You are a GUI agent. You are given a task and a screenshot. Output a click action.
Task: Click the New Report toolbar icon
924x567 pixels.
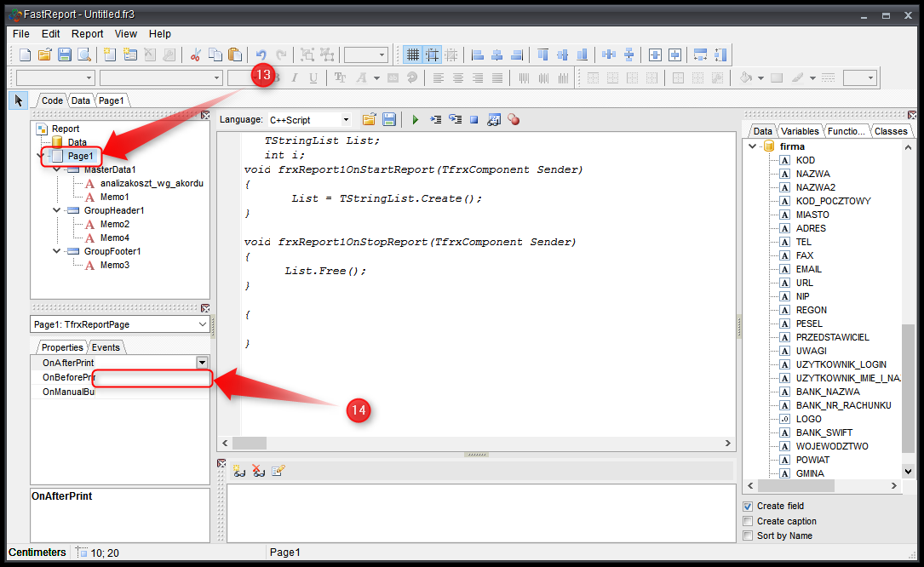pyautogui.click(x=25, y=54)
